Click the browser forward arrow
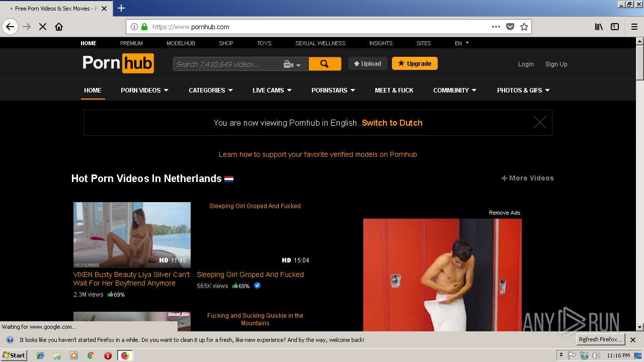This screenshot has width=644, height=362. tap(27, 27)
